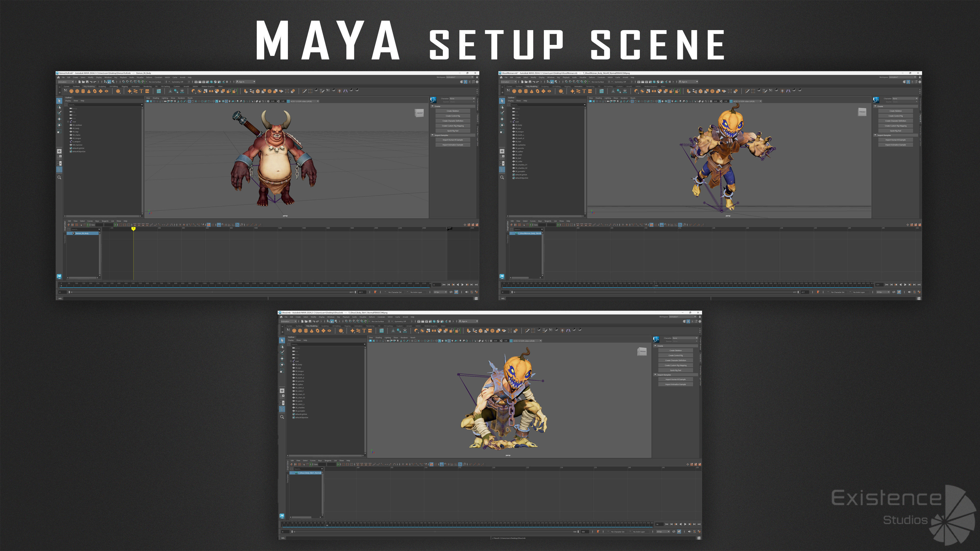Toggle the workspace lock icon in DemonTroll window

click(477, 77)
